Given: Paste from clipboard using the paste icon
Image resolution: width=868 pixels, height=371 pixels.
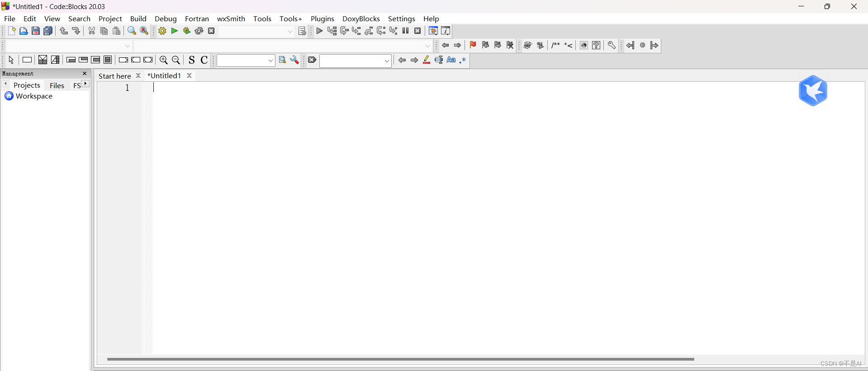Looking at the screenshot, I should [117, 31].
